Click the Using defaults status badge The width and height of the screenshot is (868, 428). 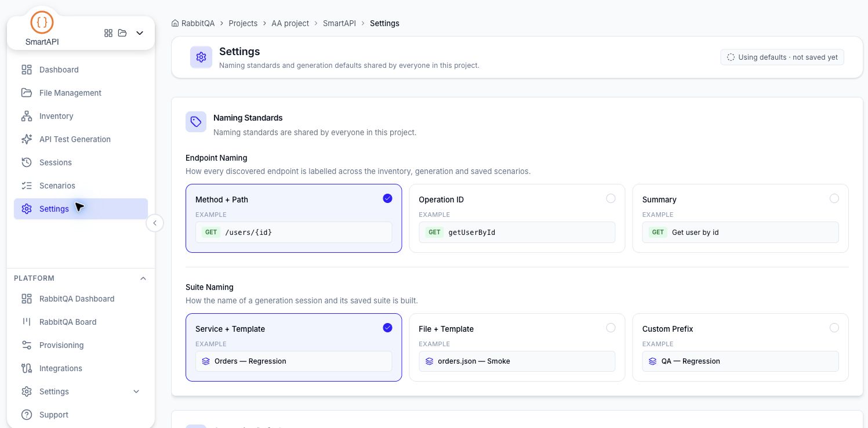[x=783, y=57]
